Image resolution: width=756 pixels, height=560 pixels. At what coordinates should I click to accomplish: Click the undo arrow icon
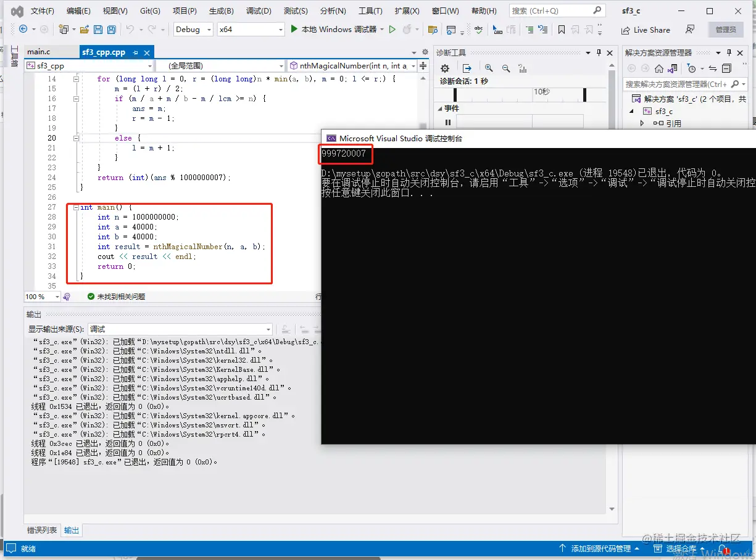(130, 29)
